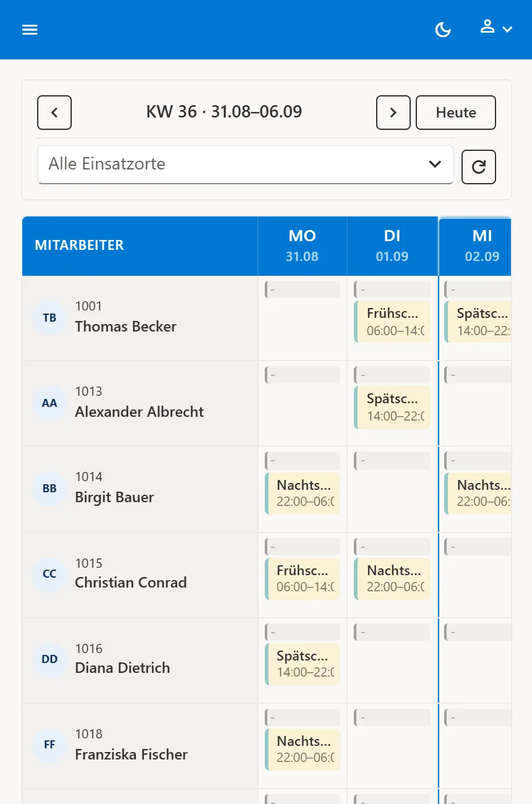Viewport: 532px width, 804px height.
Task: Click the TB avatar of Thomas Becker
Action: [x=49, y=318]
